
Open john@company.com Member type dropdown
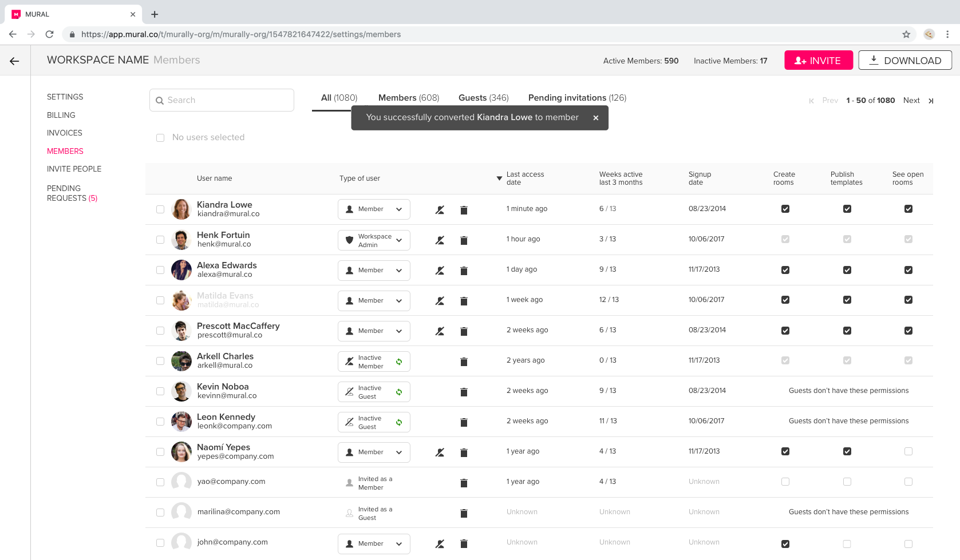[x=374, y=544]
